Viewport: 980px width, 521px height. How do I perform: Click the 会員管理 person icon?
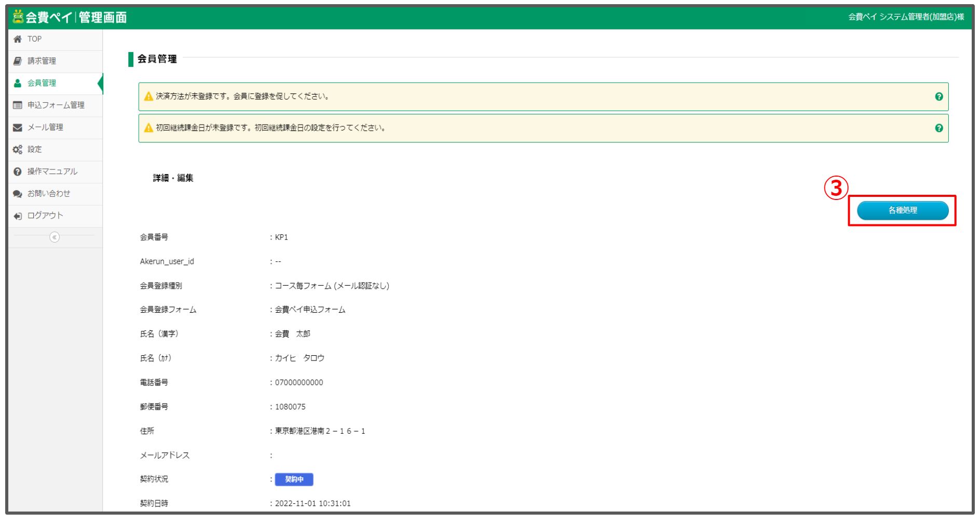click(18, 83)
